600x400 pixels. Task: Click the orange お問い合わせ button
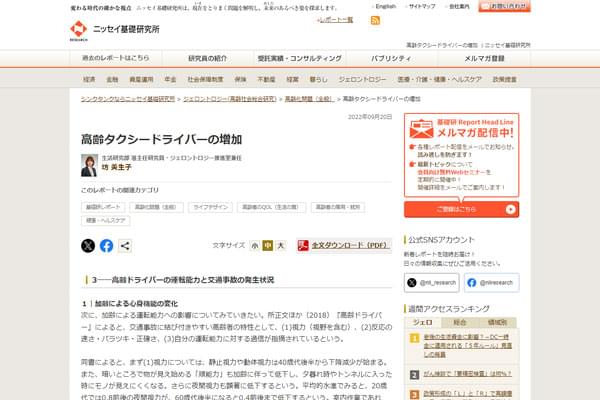coord(504,6)
